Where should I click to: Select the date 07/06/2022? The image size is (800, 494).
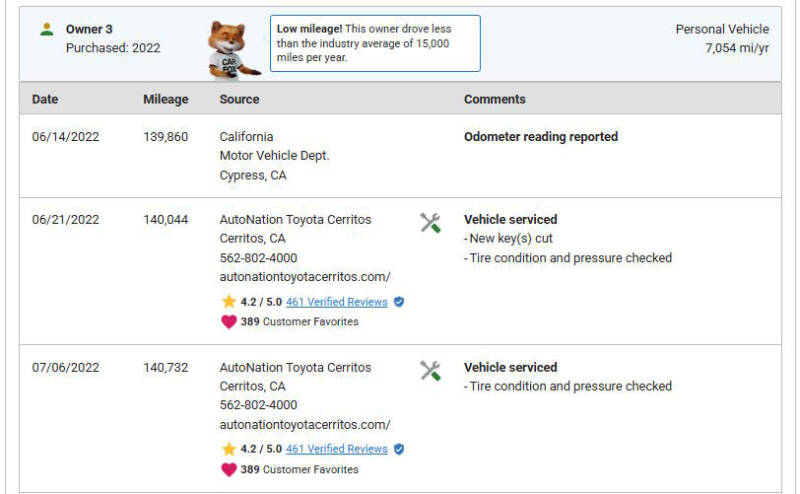pos(65,367)
